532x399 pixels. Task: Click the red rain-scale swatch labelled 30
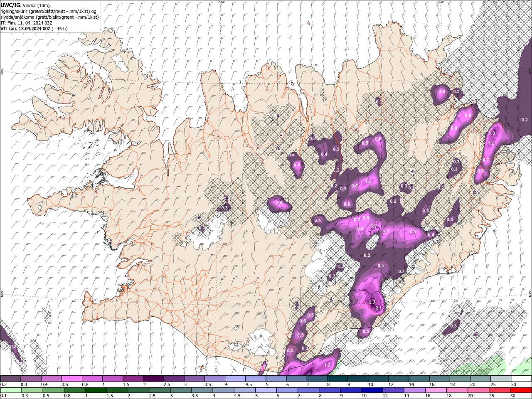(522, 390)
